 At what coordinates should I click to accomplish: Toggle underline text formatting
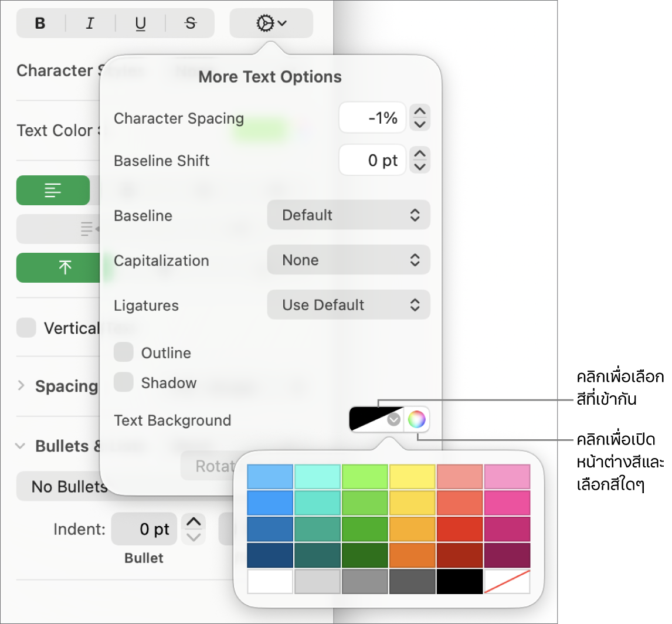[140, 23]
